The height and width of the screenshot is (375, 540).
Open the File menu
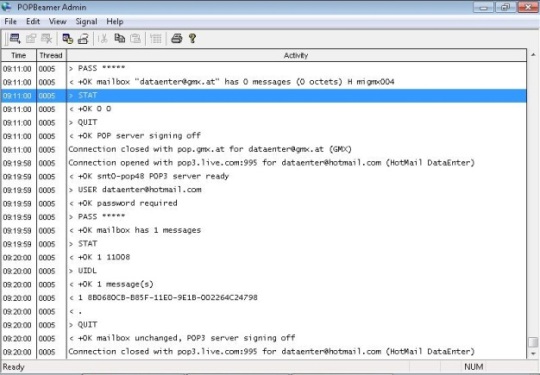10,22
